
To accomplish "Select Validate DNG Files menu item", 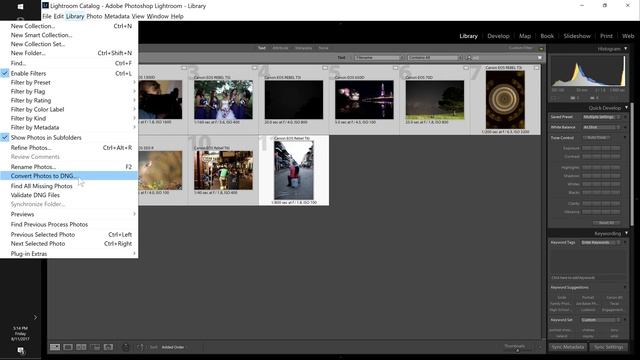I will click(x=69, y=195).
